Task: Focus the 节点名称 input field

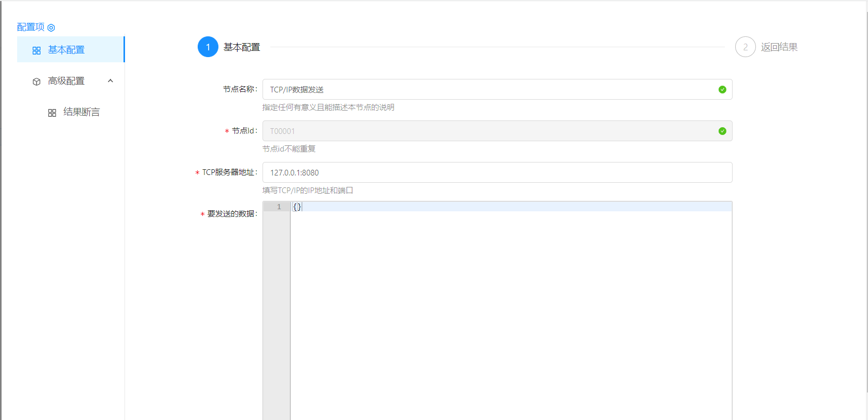Action: [488, 89]
